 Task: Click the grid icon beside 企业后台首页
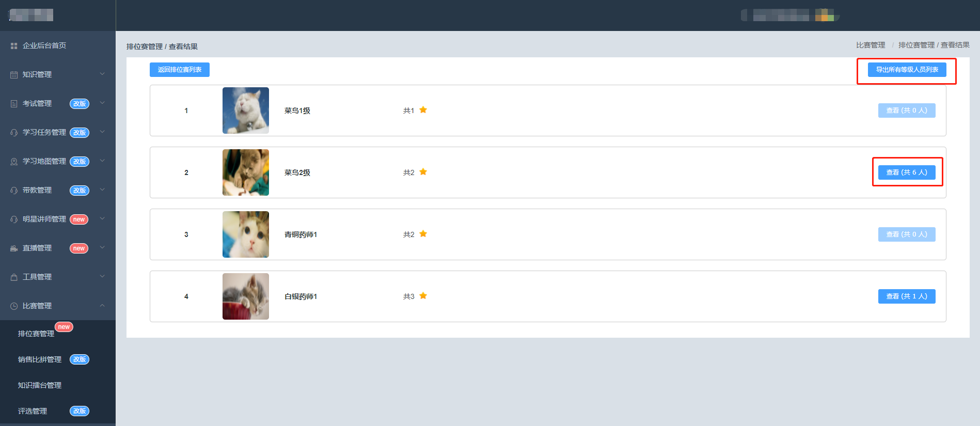coord(14,46)
